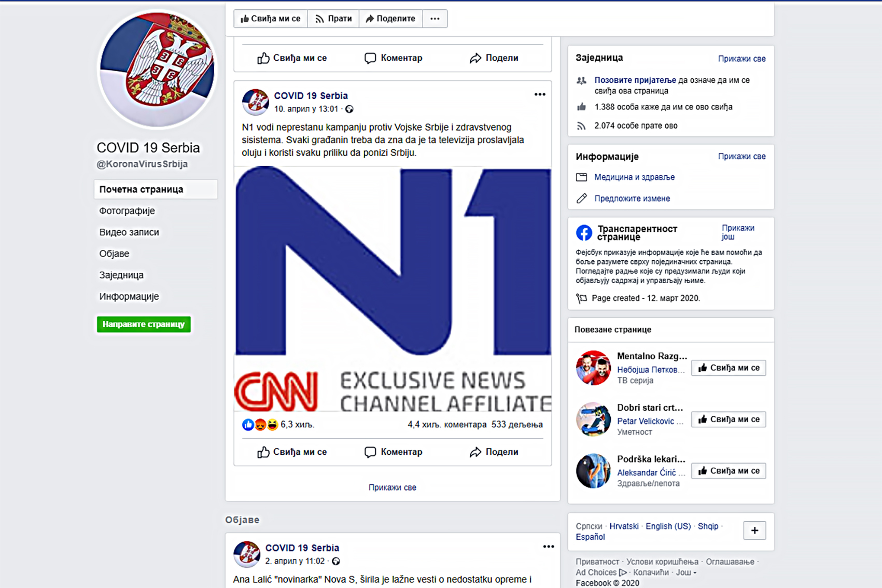The width and height of the screenshot is (882, 588).
Task: Open Прикажи све in the Заједница section
Action: (743, 59)
